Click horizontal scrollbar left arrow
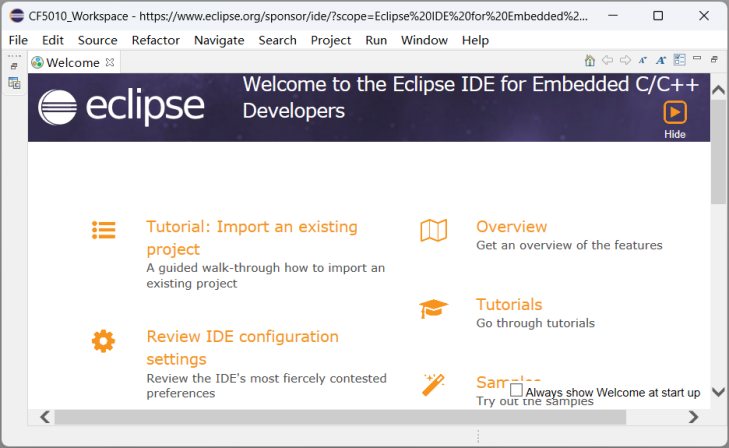 (x=45, y=417)
